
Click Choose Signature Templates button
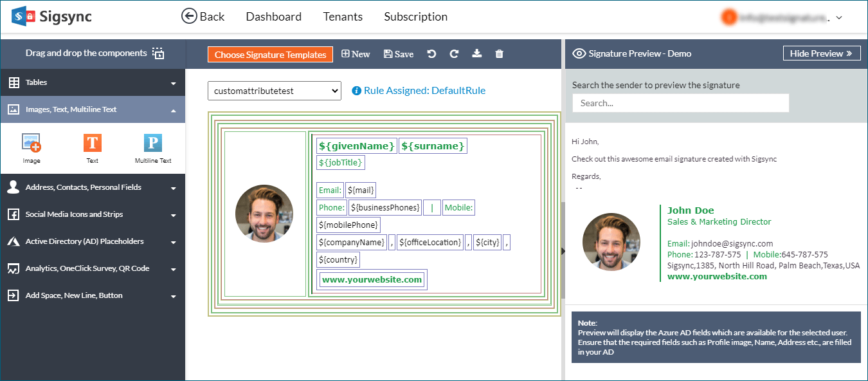tap(270, 55)
